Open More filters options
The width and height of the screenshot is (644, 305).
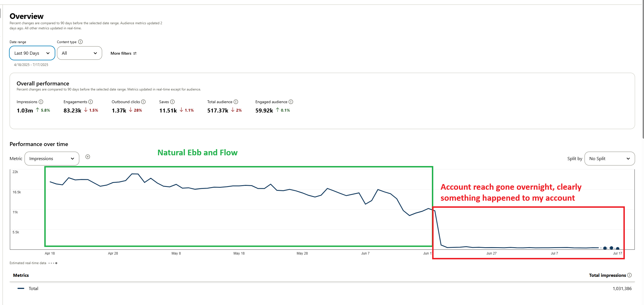pyautogui.click(x=124, y=53)
